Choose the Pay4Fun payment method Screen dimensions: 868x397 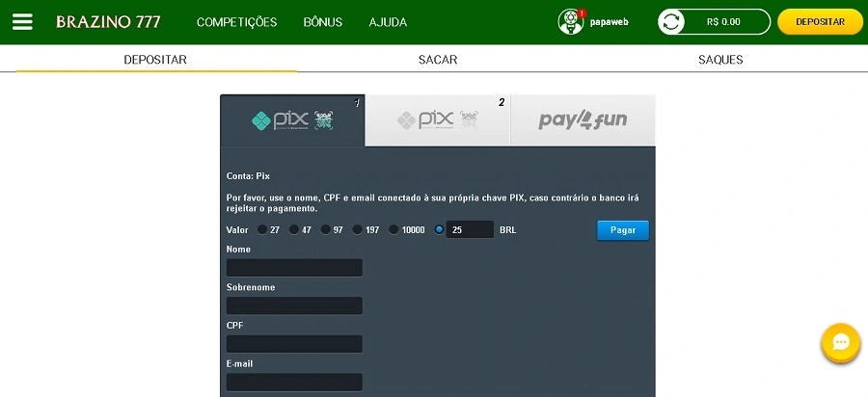click(x=583, y=120)
